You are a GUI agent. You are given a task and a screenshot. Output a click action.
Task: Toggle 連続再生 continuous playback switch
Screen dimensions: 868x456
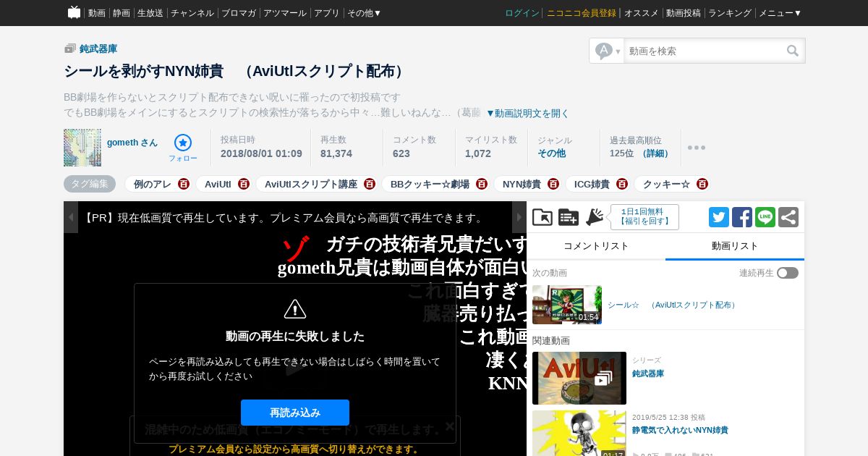(788, 273)
